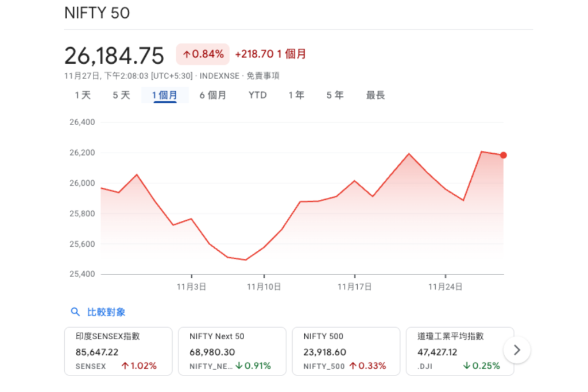Image resolution: width=588 pixels, height=392 pixels.
Task: Switch to the YTD range tab
Action: (x=257, y=95)
